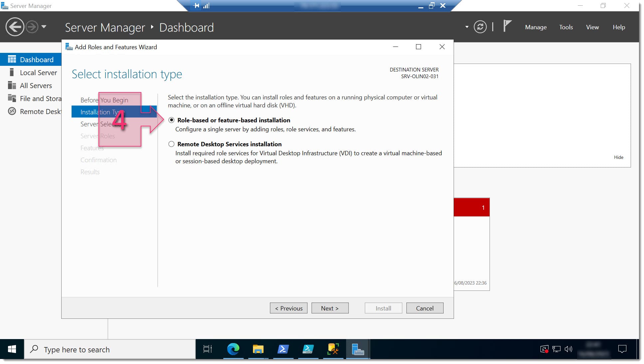644x364 pixels.
Task: Open the teal PowerShell taskbar icon
Action: coord(308,349)
